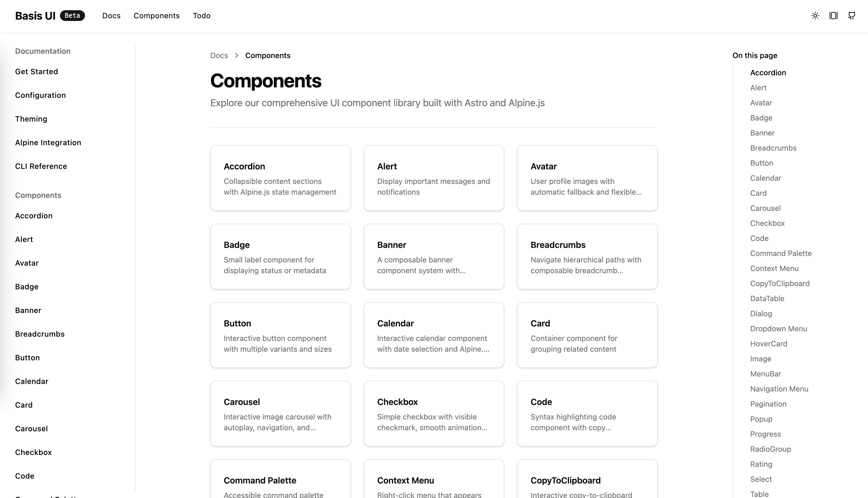The width and height of the screenshot is (868, 498).
Task: Jump to Dropdown Menu via On this page
Action: [x=779, y=328]
